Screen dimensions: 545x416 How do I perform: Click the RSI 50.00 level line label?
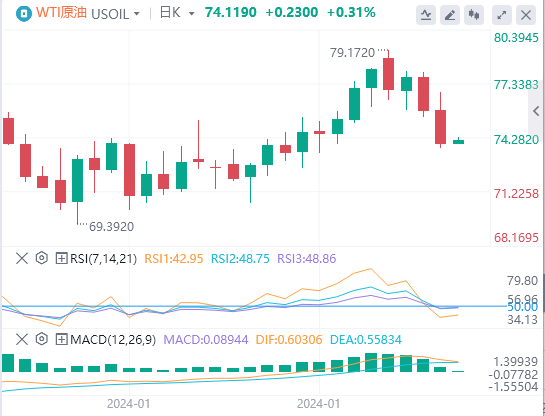point(522,307)
